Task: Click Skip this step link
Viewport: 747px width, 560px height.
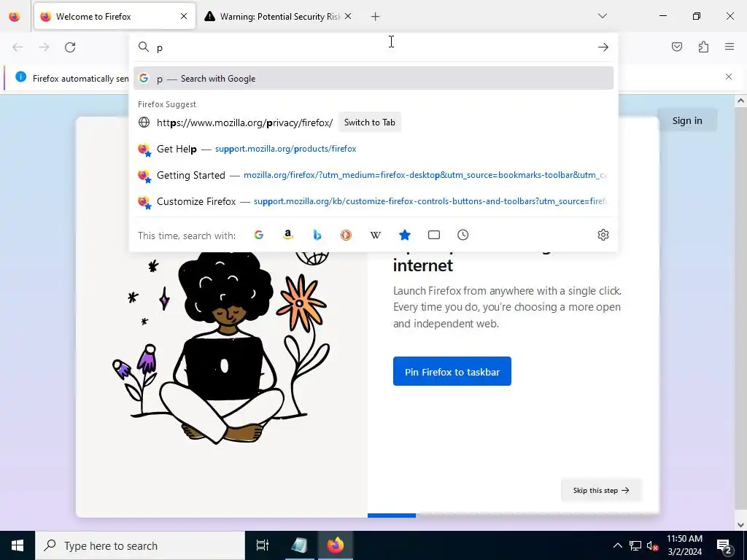Action: pos(601,490)
